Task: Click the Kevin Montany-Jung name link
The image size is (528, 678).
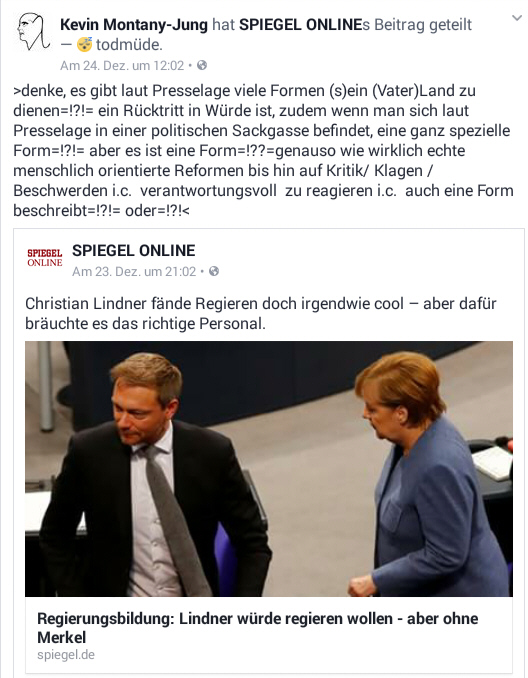Action: tap(134, 25)
